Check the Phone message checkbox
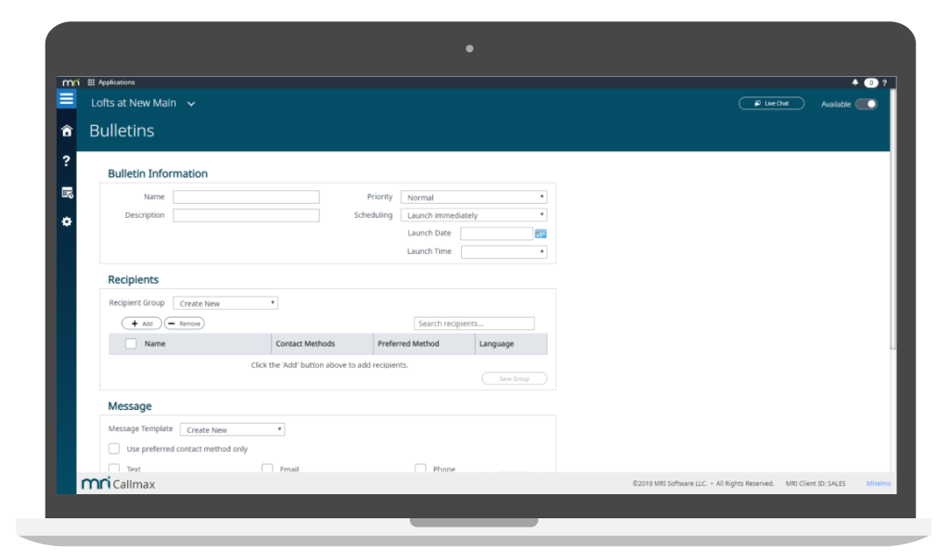950x560 pixels. click(x=420, y=468)
